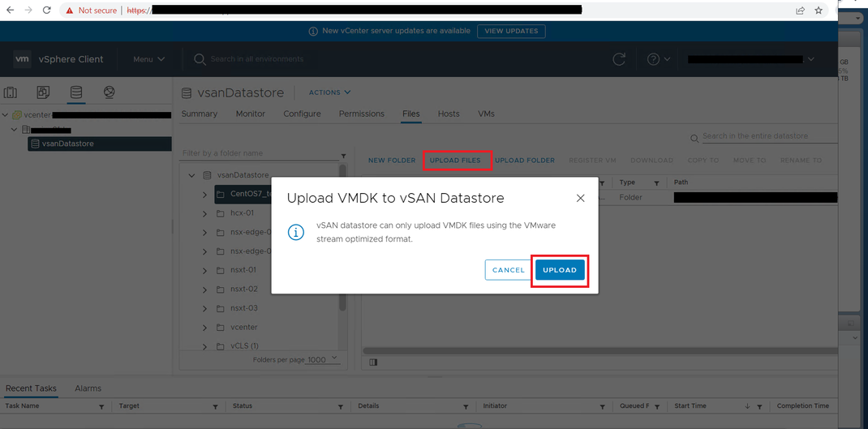Click the column chooser icon below file list
This screenshot has width=868, height=429.
pyautogui.click(x=373, y=362)
